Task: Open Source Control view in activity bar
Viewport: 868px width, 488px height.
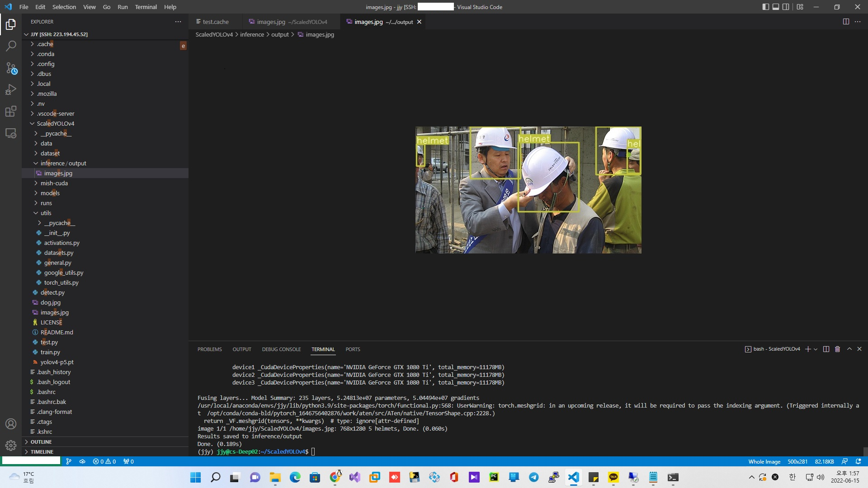Action: [x=11, y=68]
